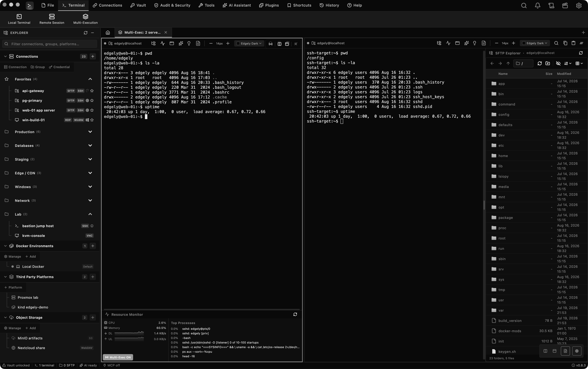Open view mode dropdown in SFTP Explorer
The width and height of the screenshot is (588, 369).
click(579, 63)
